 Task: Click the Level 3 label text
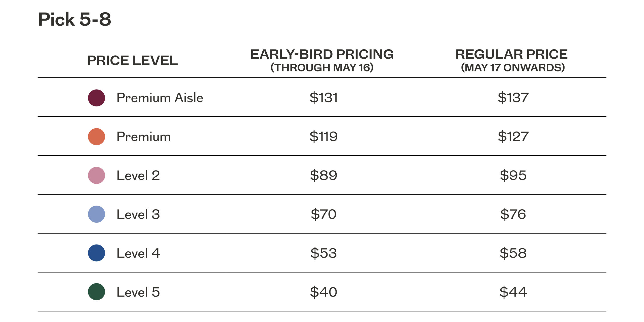click(138, 214)
